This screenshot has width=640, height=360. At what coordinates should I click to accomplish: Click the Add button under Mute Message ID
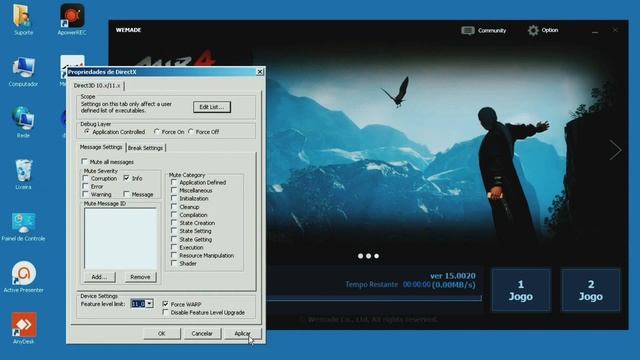99,277
